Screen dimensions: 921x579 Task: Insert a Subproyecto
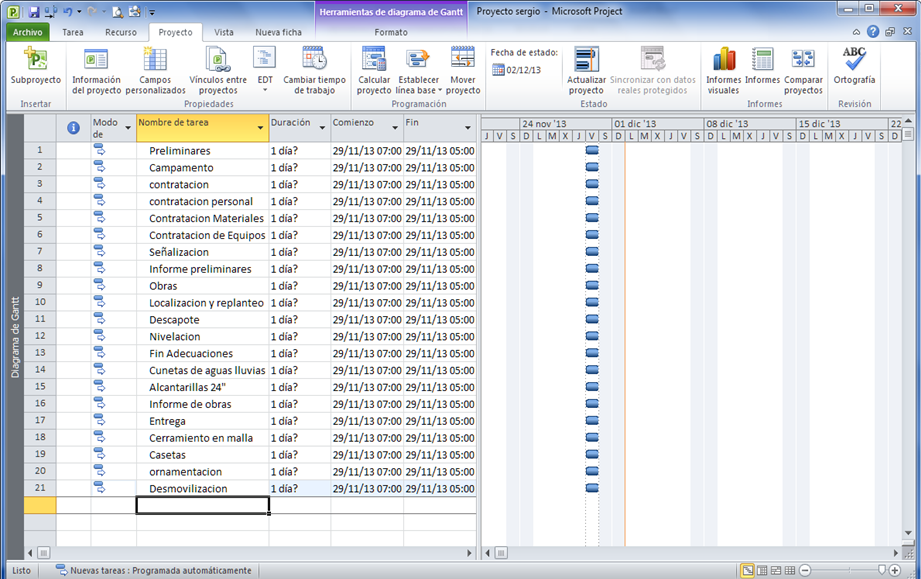click(x=35, y=67)
